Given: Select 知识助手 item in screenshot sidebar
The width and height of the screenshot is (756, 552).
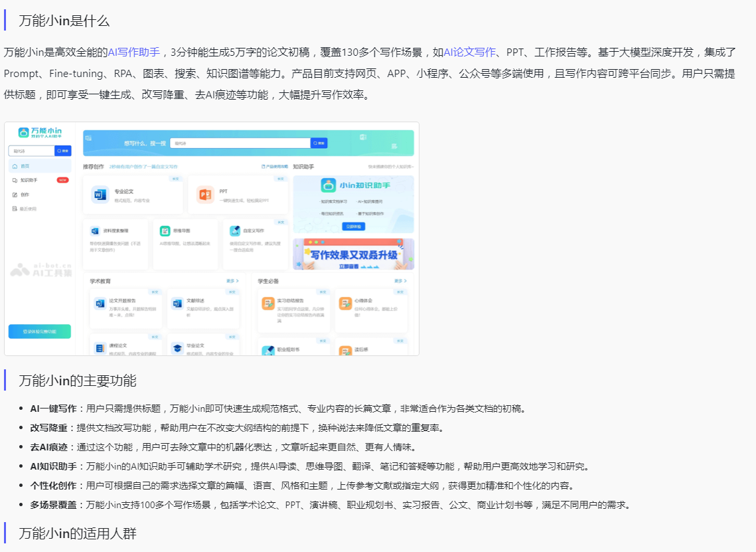Looking at the screenshot, I should pyautogui.click(x=40, y=180).
